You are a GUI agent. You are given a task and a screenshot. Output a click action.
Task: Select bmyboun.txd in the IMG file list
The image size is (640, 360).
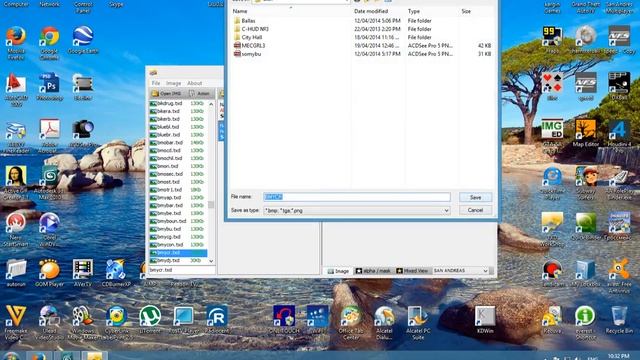click(178, 221)
